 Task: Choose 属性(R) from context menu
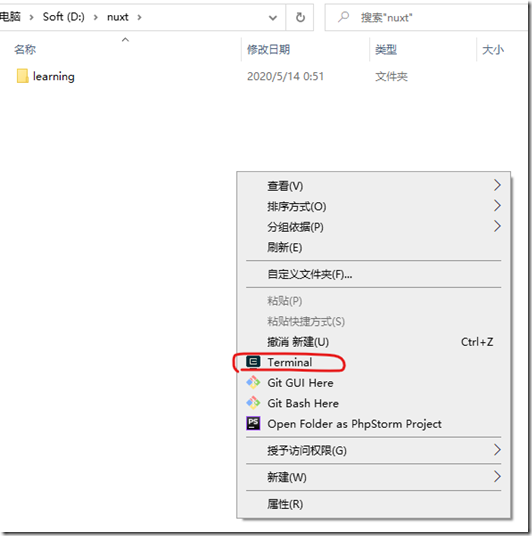click(x=373, y=504)
